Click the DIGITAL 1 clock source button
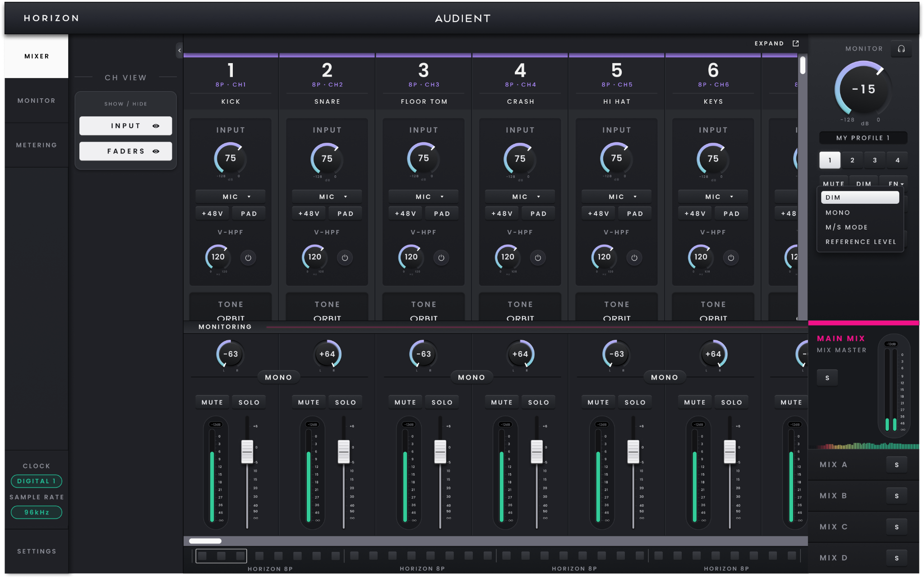924x578 pixels. pyautogui.click(x=37, y=481)
